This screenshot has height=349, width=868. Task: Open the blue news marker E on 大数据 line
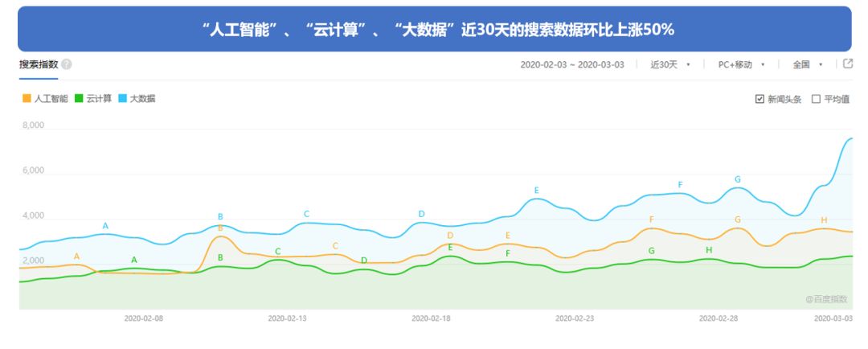tap(536, 191)
